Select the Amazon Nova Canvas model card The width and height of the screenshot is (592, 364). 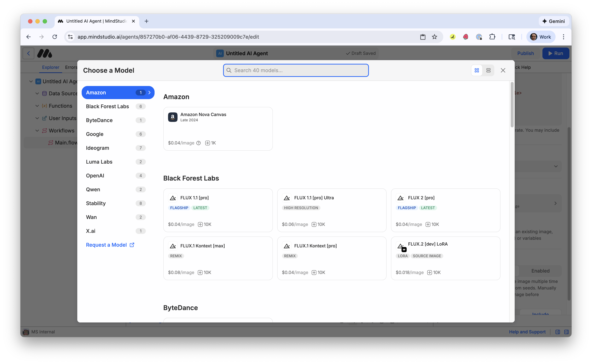click(x=218, y=129)
